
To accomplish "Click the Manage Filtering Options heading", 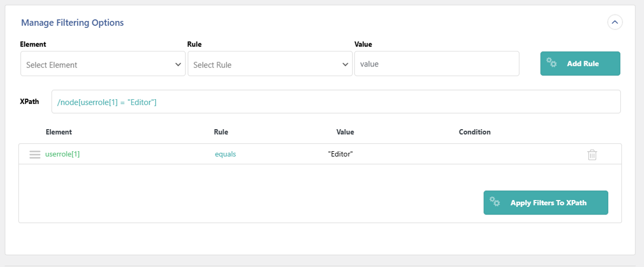I will (72, 23).
